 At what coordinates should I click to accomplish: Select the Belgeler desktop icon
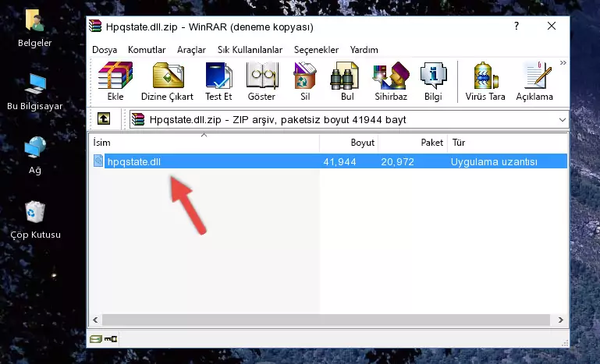pyautogui.click(x=35, y=29)
